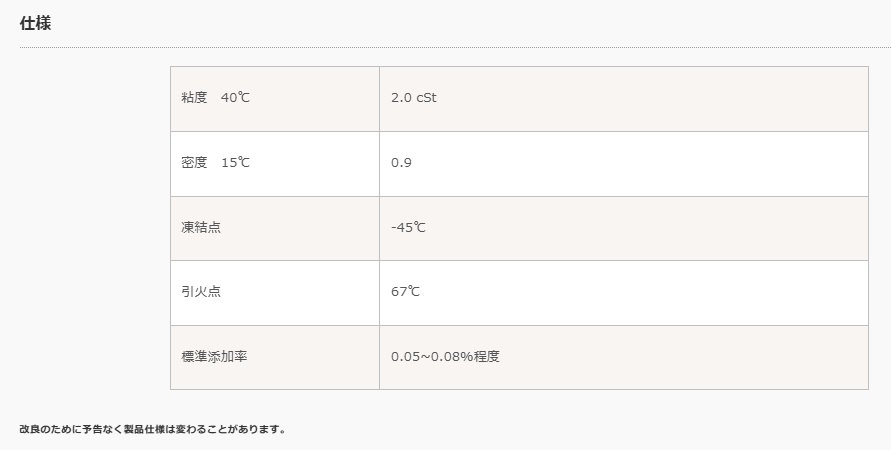The width and height of the screenshot is (891, 450).
Task: Click the 程度 suffix in addition rate
Action: click(487, 356)
